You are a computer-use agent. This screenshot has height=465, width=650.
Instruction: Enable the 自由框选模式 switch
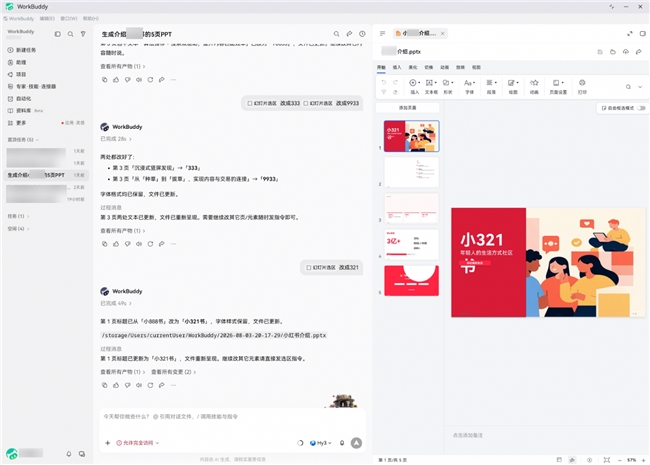pos(642,108)
